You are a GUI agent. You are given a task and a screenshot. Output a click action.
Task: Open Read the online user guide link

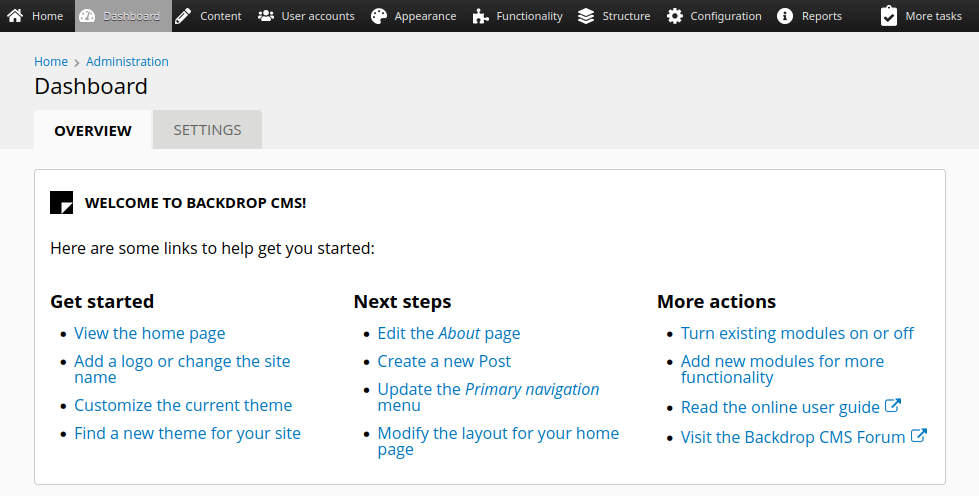click(780, 407)
